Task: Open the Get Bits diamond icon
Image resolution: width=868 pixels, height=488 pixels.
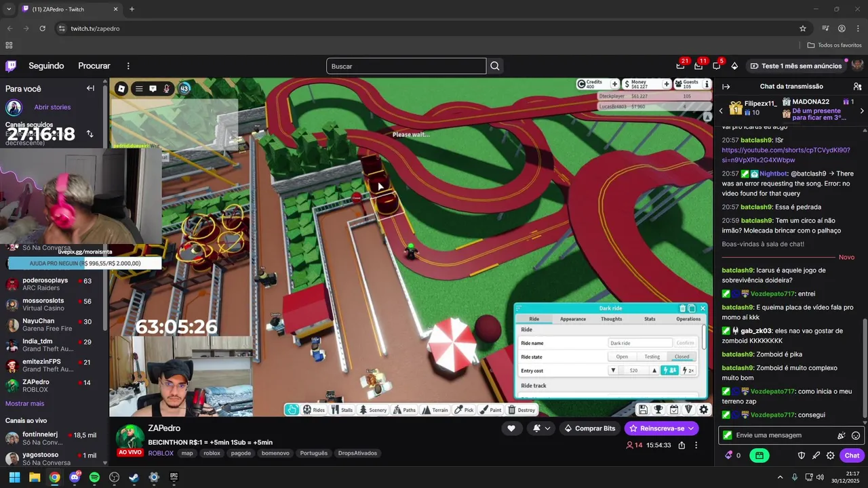Action: (734, 66)
